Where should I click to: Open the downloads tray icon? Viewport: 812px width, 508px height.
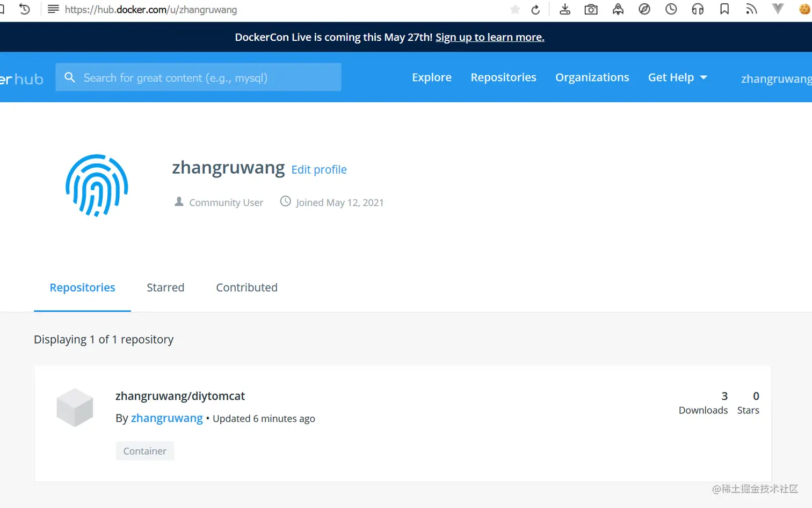565,9
